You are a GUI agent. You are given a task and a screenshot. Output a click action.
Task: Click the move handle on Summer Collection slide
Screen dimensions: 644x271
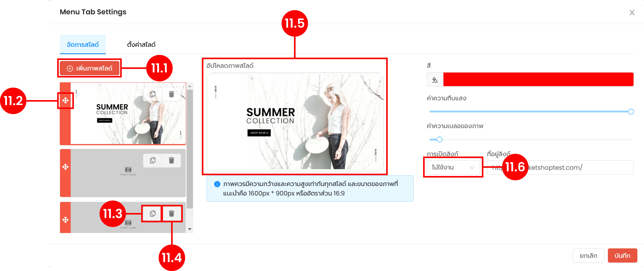pos(66,101)
